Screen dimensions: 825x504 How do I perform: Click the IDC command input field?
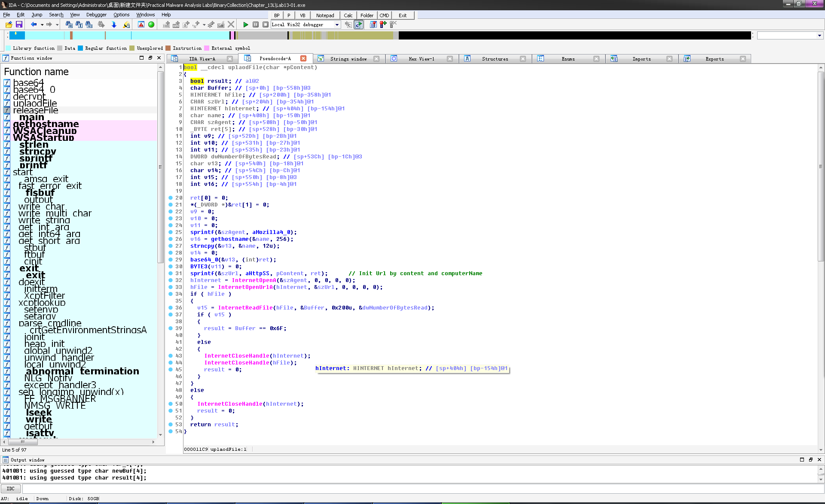[x=421, y=489]
